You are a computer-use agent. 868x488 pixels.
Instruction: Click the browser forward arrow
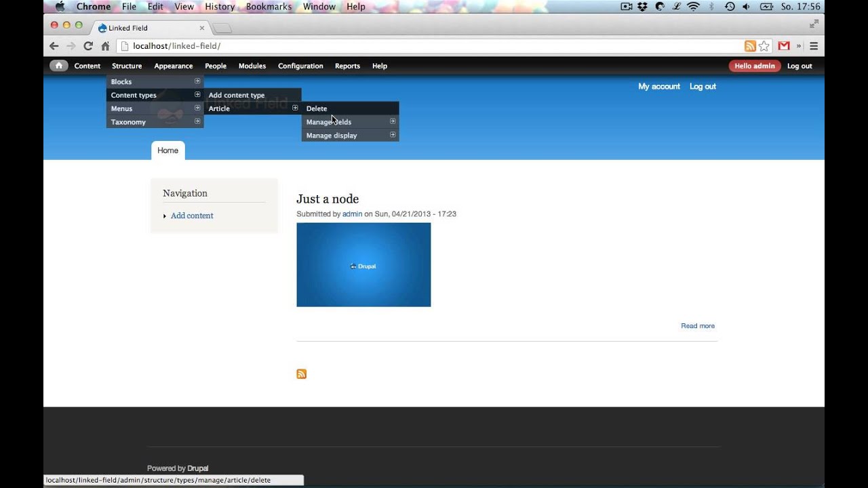71,46
